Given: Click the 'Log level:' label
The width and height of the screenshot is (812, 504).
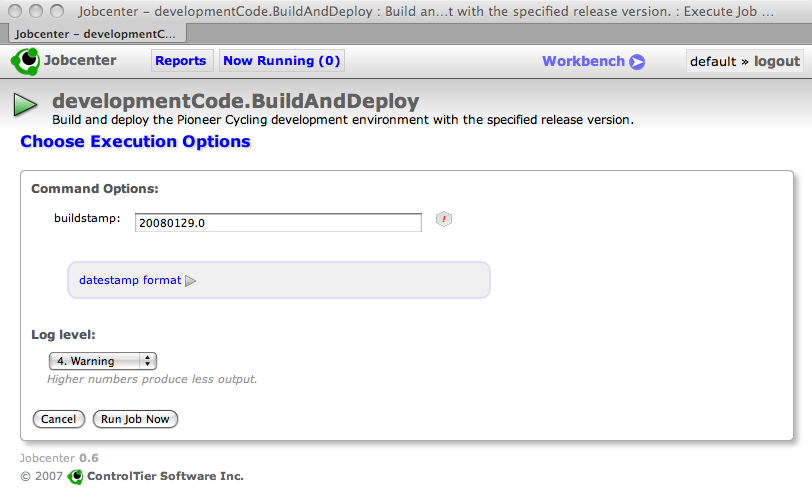Looking at the screenshot, I should (x=63, y=335).
